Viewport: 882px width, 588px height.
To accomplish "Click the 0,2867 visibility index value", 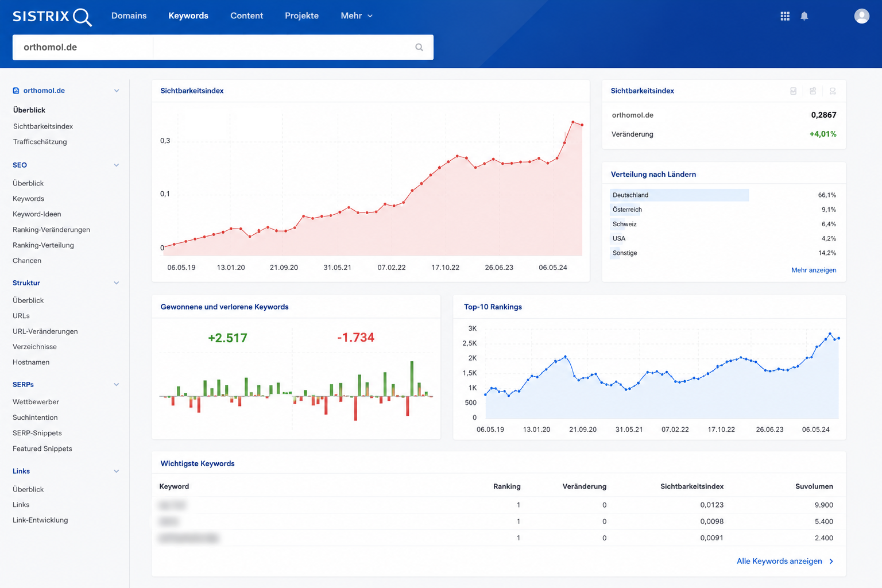I will [x=823, y=115].
